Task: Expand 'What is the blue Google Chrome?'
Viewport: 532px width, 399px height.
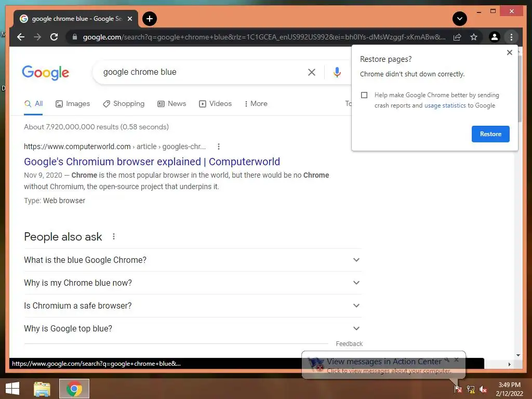Action: click(x=193, y=260)
